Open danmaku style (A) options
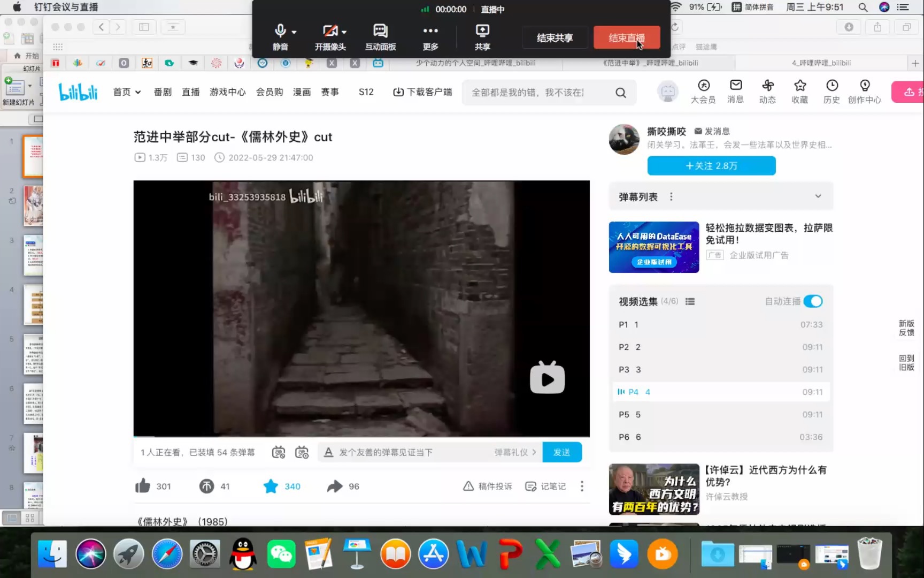The image size is (924, 578). pos(328,452)
